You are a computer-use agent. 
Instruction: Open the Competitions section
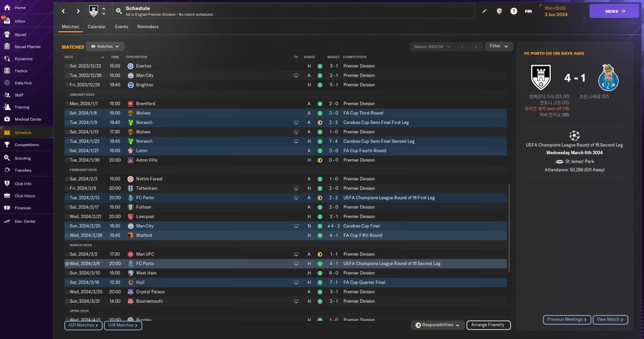[26, 145]
